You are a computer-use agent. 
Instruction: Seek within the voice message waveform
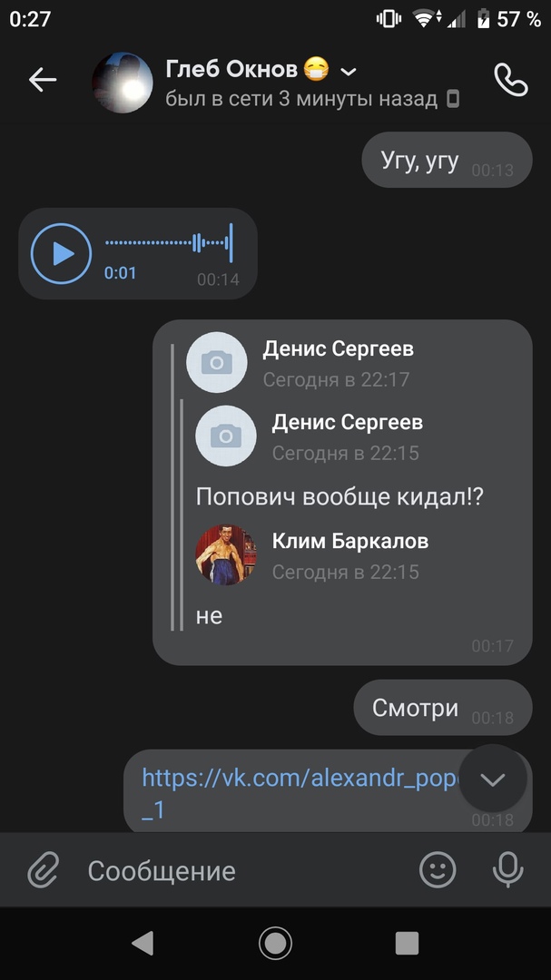pos(169,242)
